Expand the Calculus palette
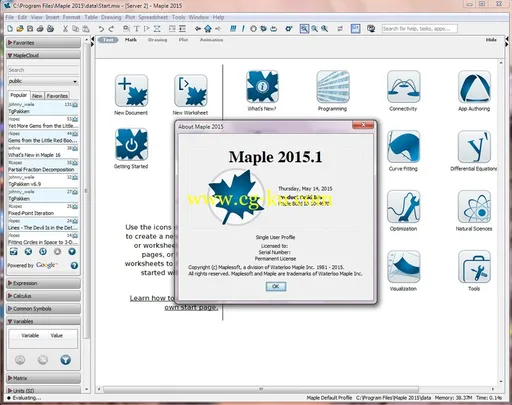 click(x=43, y=296)
